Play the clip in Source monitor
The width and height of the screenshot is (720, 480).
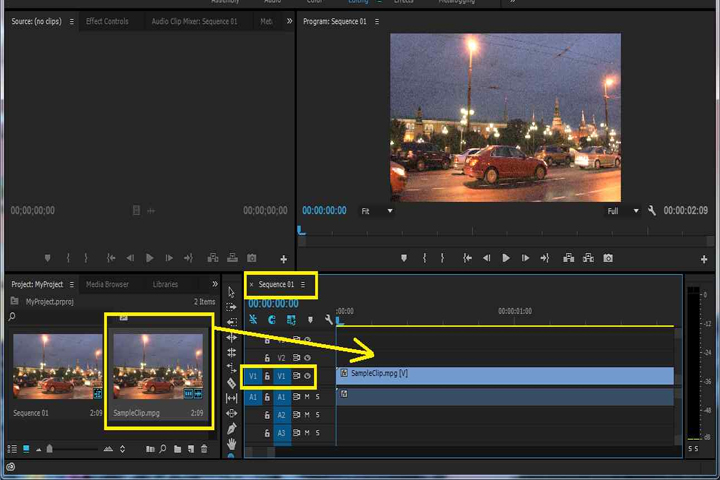click(x=150, y=258)
